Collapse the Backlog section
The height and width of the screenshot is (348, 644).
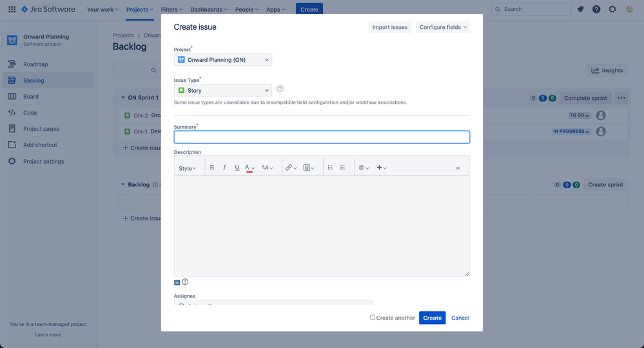122,184
